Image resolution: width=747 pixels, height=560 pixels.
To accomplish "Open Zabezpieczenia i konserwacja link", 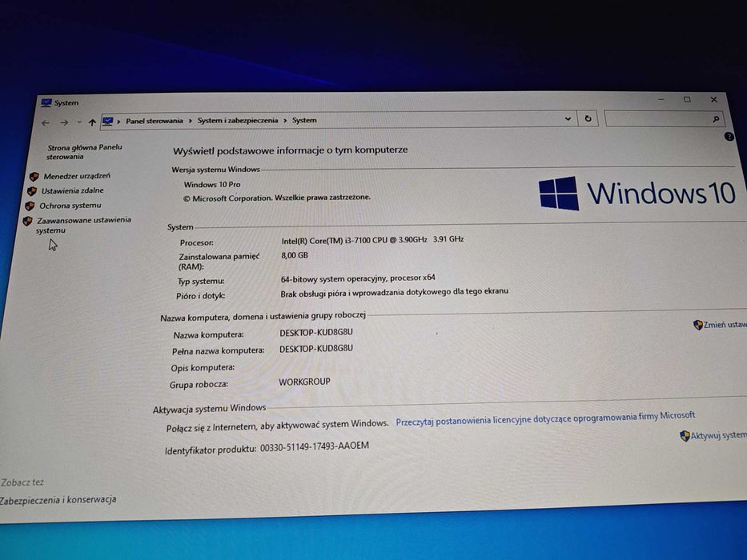I will click(x=58, y=499).
